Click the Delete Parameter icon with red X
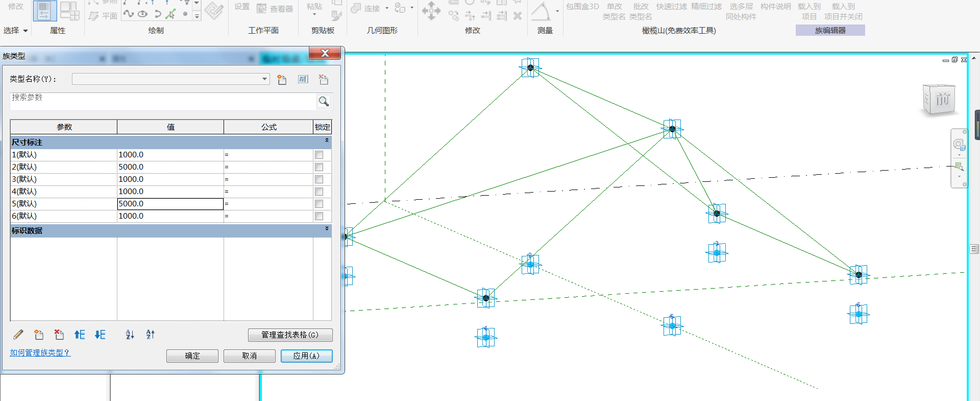 [x=59, y=335]
